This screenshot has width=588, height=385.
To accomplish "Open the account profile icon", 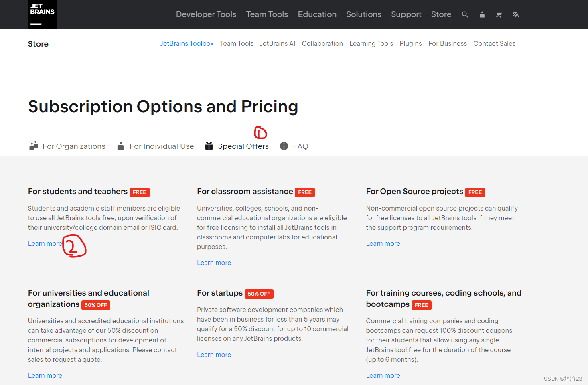I will tap(482, 14).
